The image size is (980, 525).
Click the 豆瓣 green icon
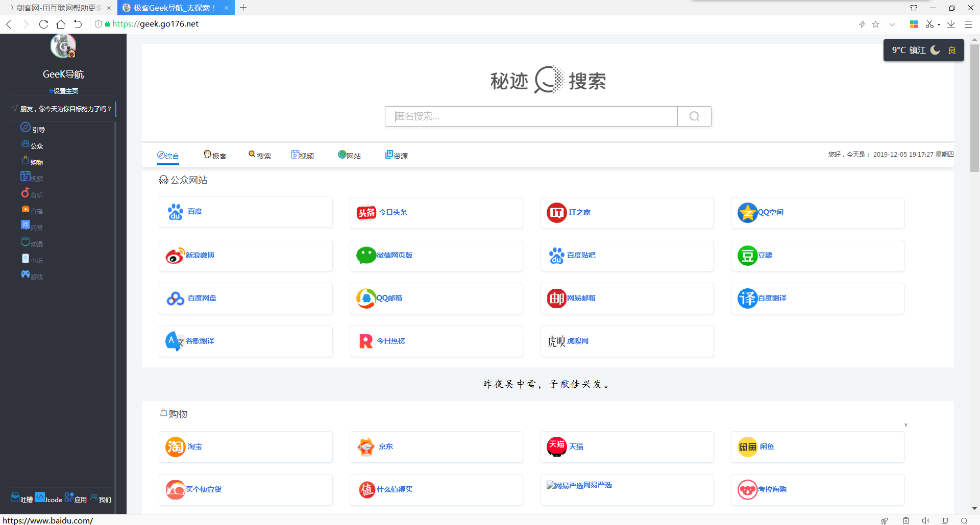tap(747, 256)
